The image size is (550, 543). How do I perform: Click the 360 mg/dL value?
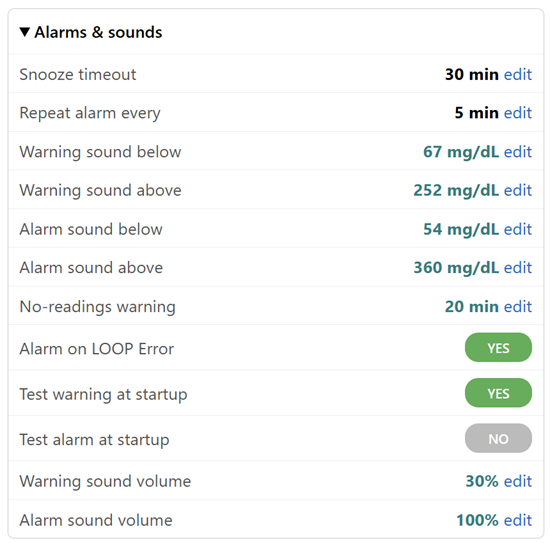[456, 268]
